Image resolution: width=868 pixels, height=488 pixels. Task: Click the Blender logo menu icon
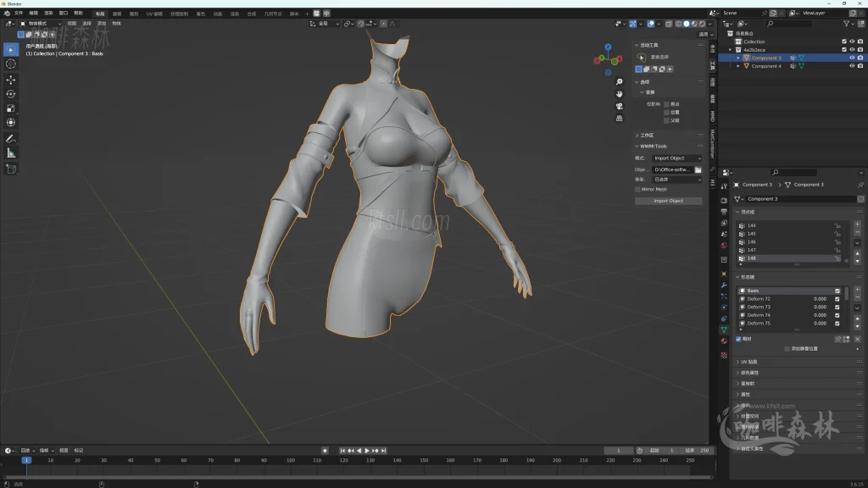click(x=7, y=14)
